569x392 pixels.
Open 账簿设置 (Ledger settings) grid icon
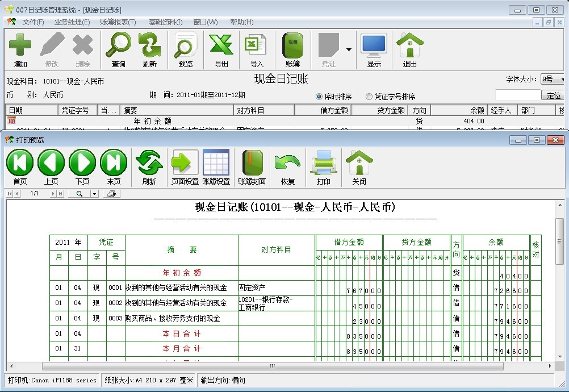click(x=216, y=165)
